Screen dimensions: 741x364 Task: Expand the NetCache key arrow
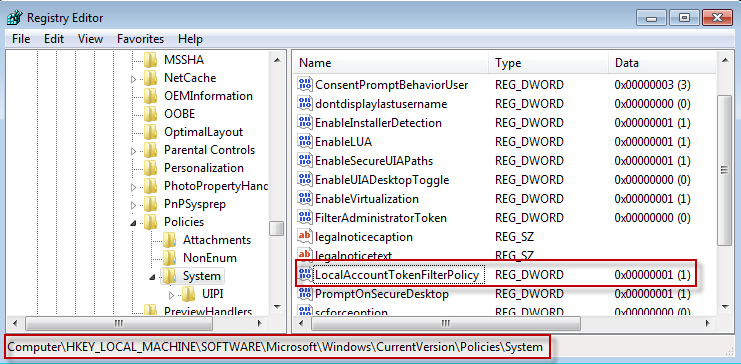134,79
